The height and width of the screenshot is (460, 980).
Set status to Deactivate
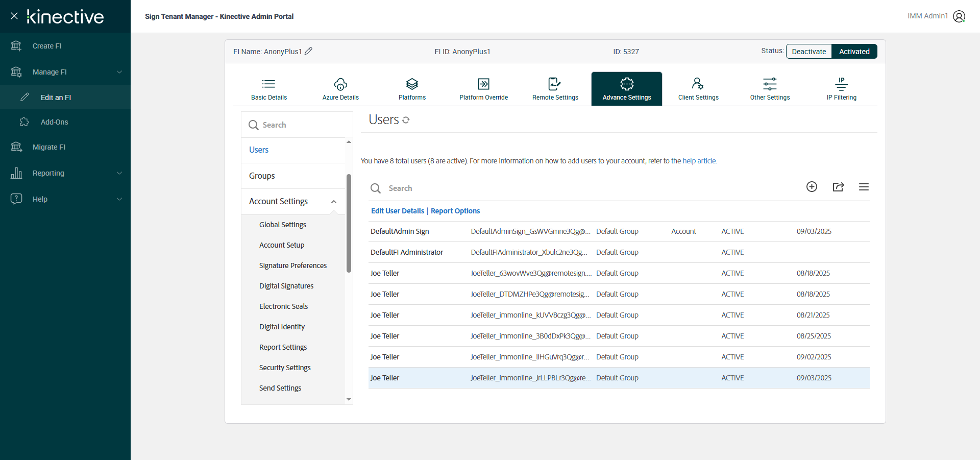(x=808, y=52)
